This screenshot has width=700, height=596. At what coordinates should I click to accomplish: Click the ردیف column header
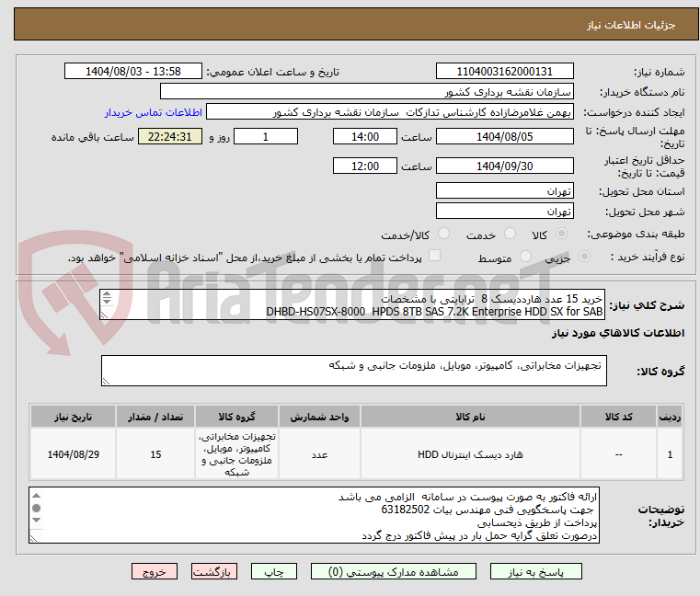point(670,417)
